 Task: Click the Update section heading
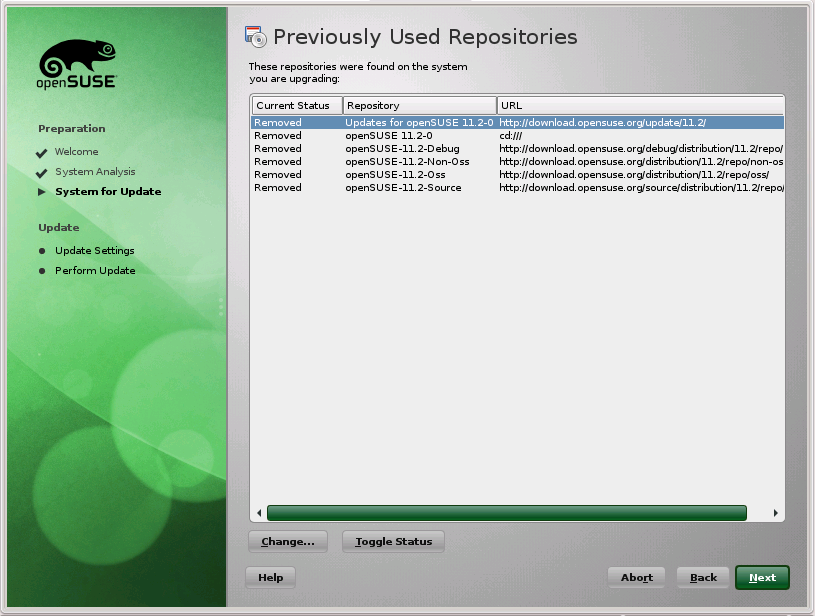(59, 228)
